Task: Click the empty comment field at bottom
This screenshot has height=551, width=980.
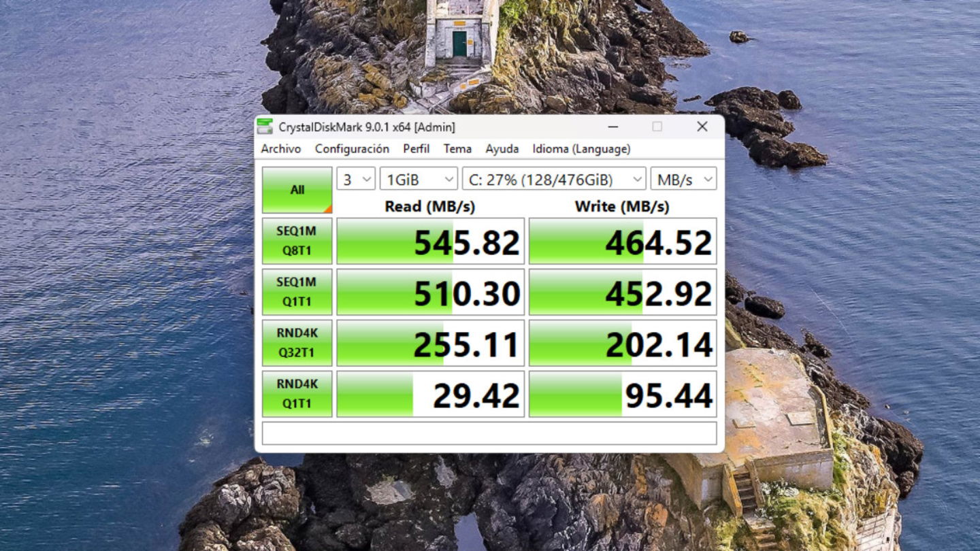Action: (489, 433)
